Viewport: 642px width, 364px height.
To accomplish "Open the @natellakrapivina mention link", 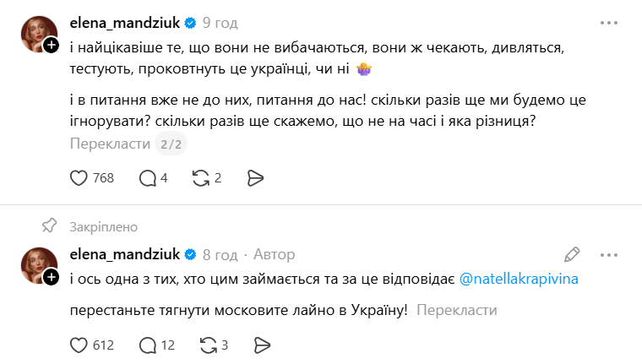I will (520, 278).
